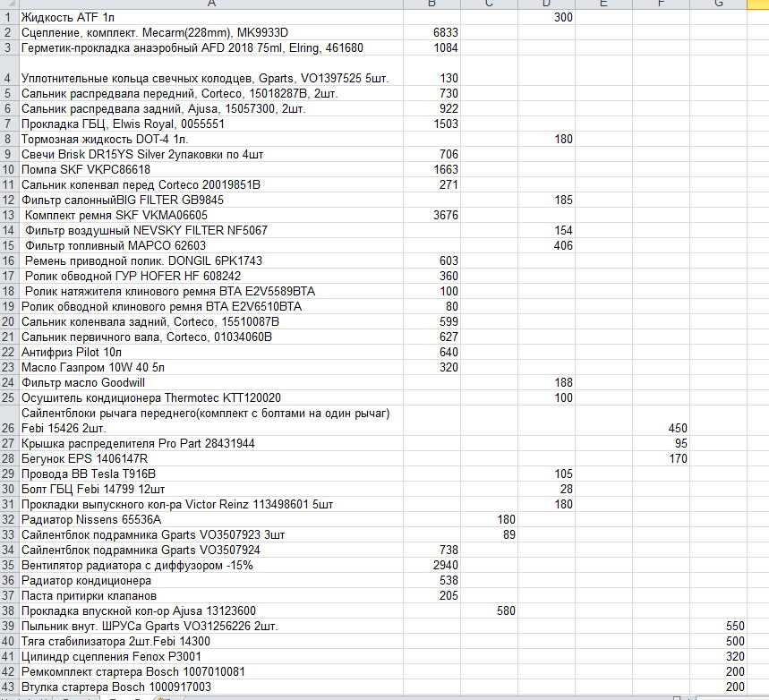This screenshot has height=700, width=769.
Task: Select the 'Фильтр масло Goodwill' cell
Action: (x=211, y=382)
